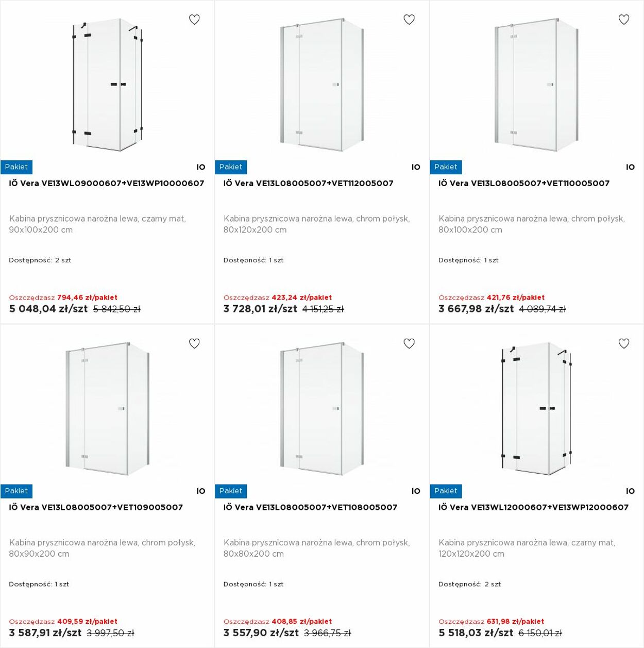
Task: Click IO brand logo on first product
Action: [201, 167]
